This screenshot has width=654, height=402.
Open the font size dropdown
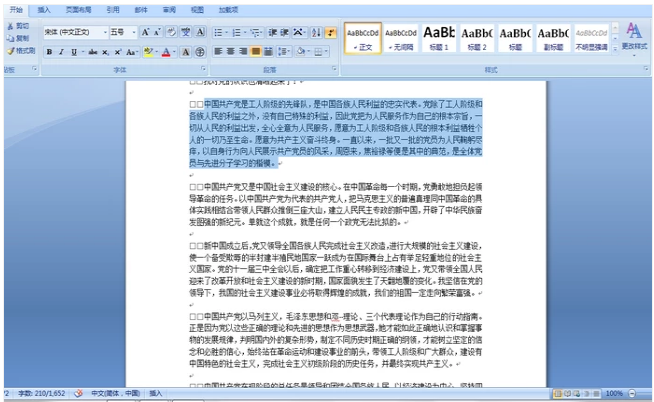pos(132,32)
